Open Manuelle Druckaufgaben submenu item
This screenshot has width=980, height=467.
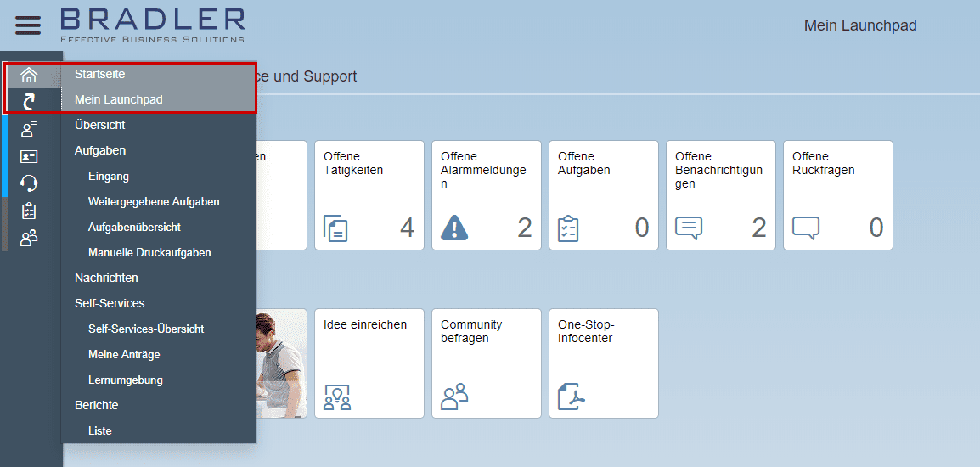[x=159, y=253]
